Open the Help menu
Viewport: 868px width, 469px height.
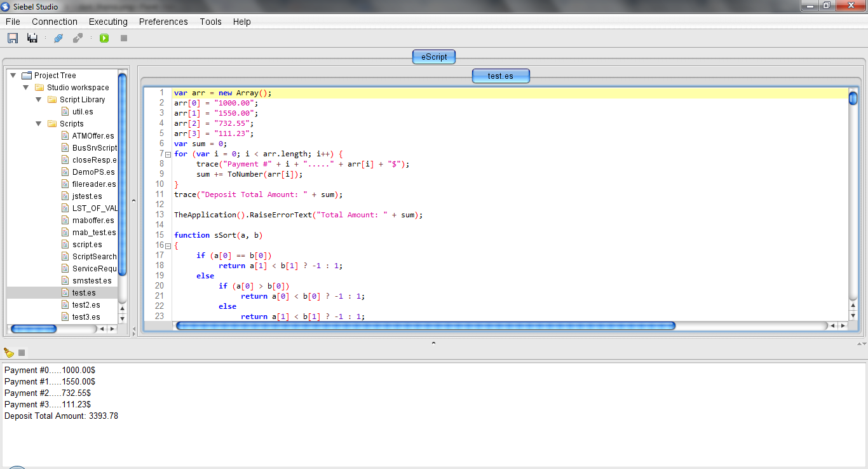pos(241,22)
